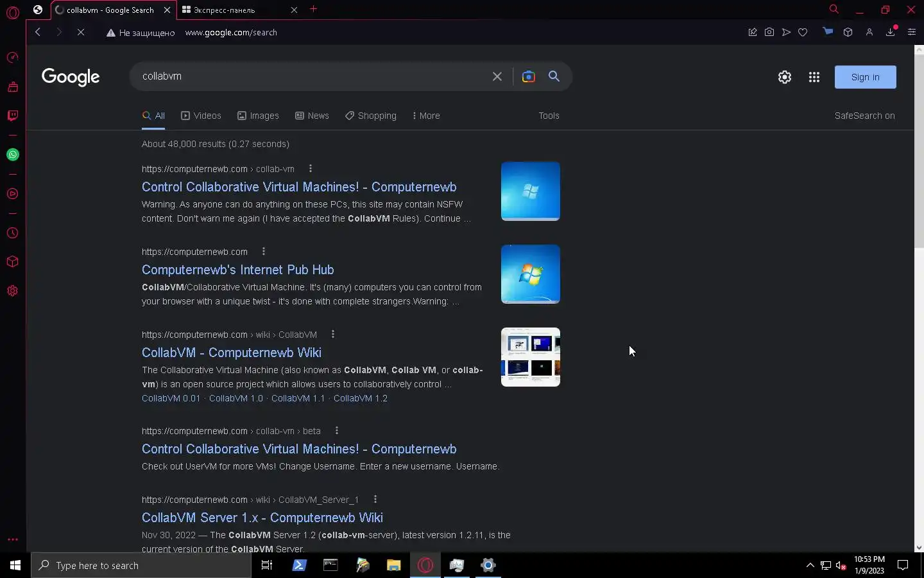Select the All results tab
The image size is (924, 578).
point(153,116)
